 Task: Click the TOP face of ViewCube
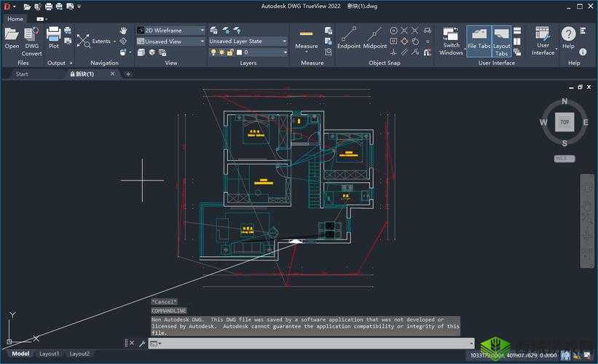(x=564, y=122)
